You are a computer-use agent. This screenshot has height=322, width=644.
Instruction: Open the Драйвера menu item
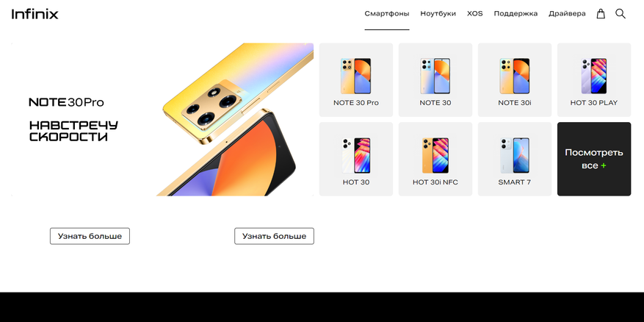coord(567,13)
